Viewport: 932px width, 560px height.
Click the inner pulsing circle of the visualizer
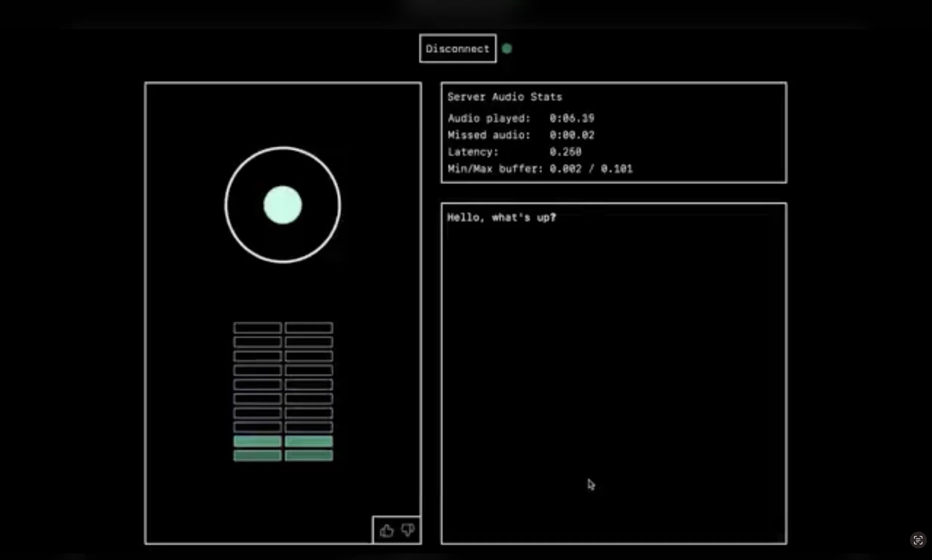tap(283, 205)
